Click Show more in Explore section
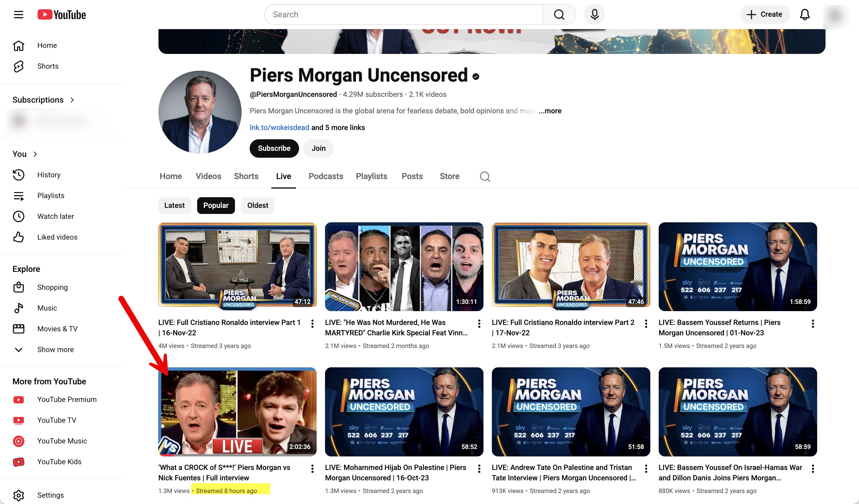Screen dimensions: 859x504 coord(55,349)
